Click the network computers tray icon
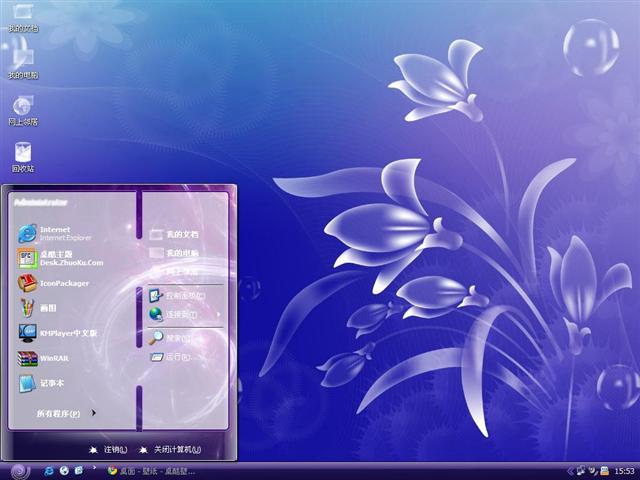 [x=581, y=471]
